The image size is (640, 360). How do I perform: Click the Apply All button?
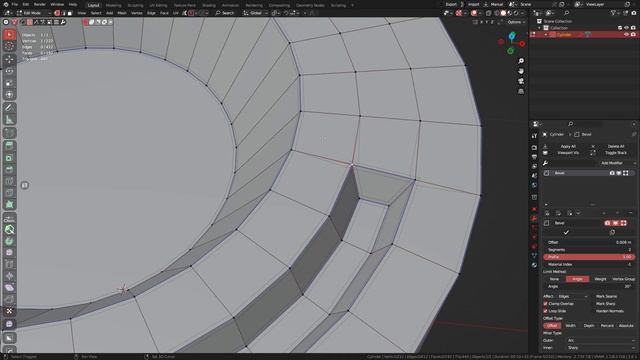coord(568,146)
